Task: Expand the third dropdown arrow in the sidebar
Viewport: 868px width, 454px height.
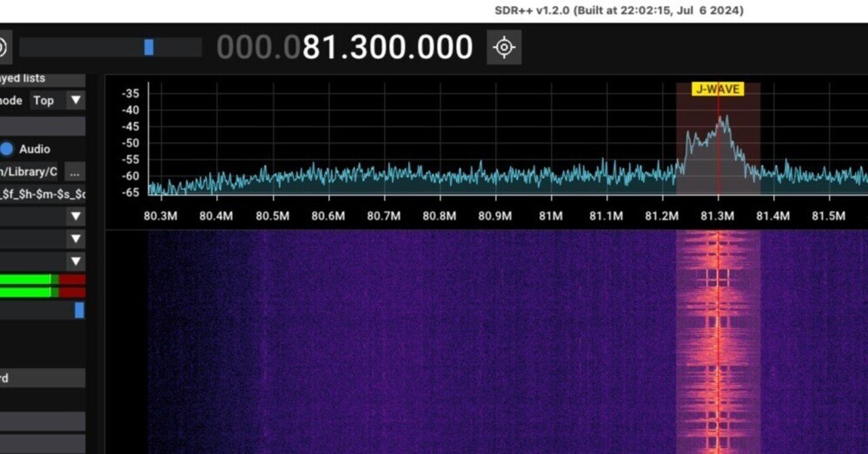Action: point(75,262)
